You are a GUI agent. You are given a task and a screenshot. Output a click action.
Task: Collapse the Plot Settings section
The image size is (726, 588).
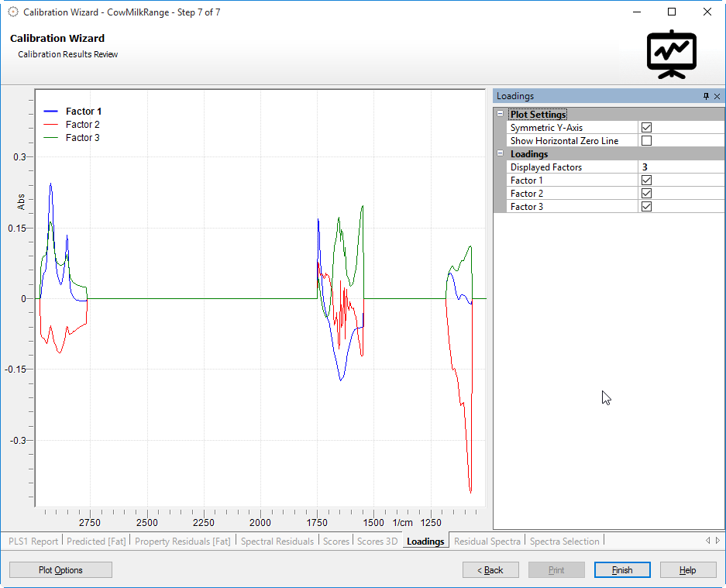coord(501,115)
